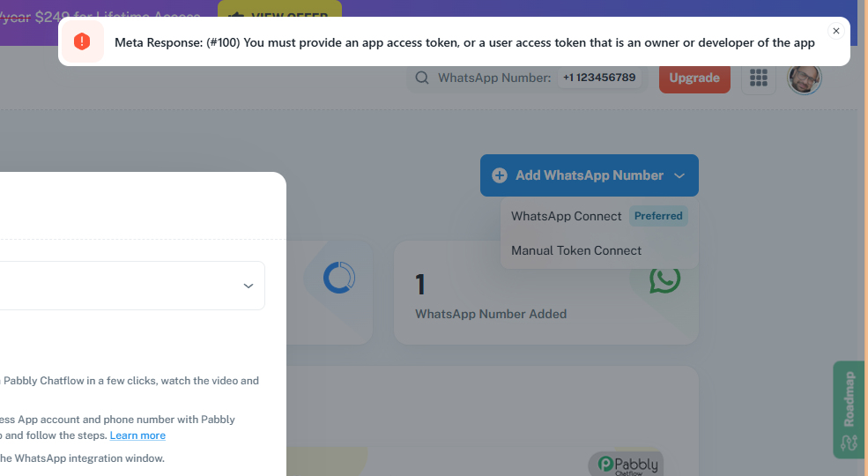Click the red error alert icon
The width and height of the screenshot is (868, 476).
[x=82, y=41]
